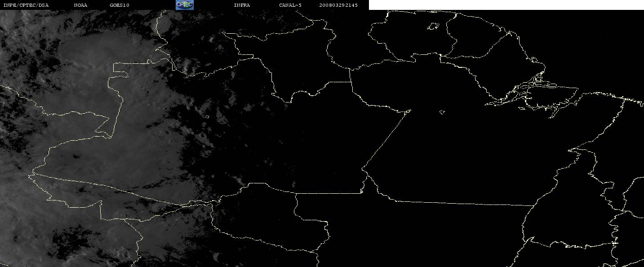
Task: Click the 200803292145 timestamp
Action: pos(338,5)
